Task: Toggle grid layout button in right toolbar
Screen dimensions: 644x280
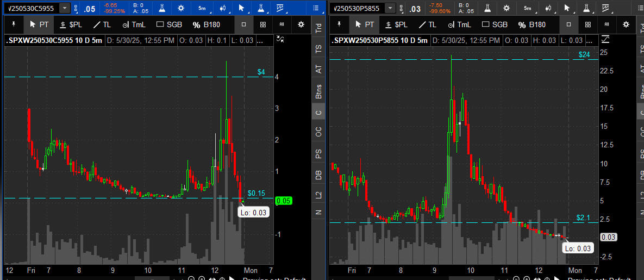Action: [x=588, y=24]
